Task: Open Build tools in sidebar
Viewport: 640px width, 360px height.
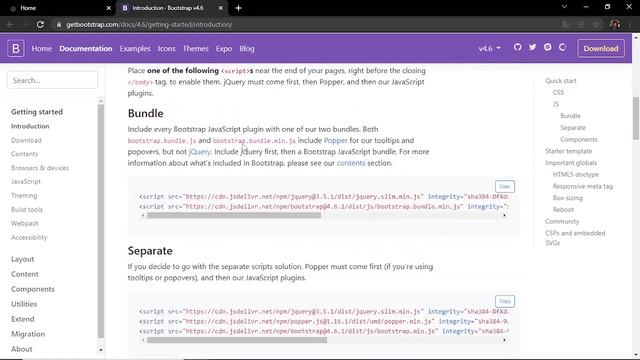Action: (x=27, y=209)
